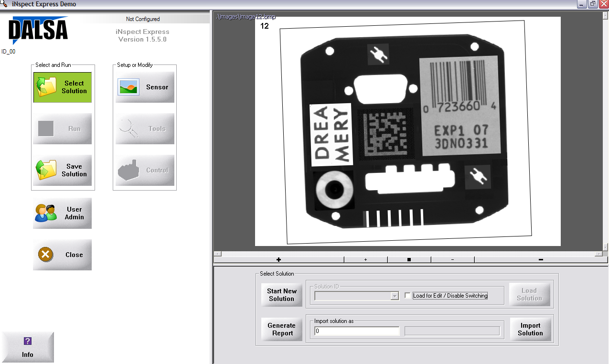Click the large bold minus zoom-out button
Image resolution: width=609 pixels, height=364 pixels.
click(541, 260)
